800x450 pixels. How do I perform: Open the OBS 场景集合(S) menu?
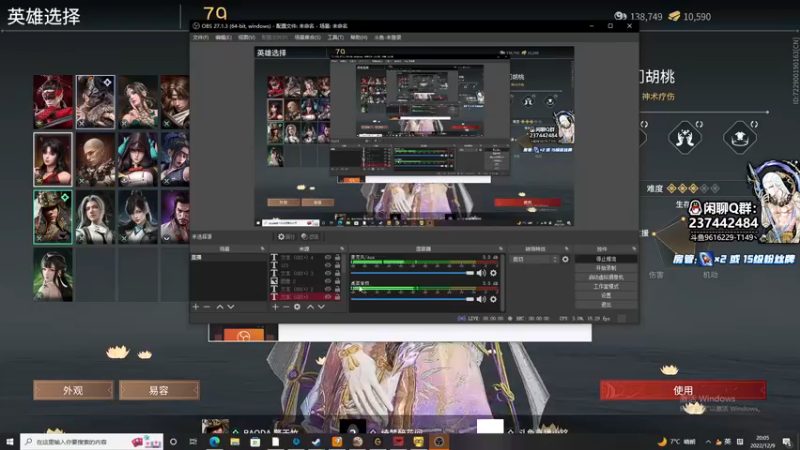(307, 38)
